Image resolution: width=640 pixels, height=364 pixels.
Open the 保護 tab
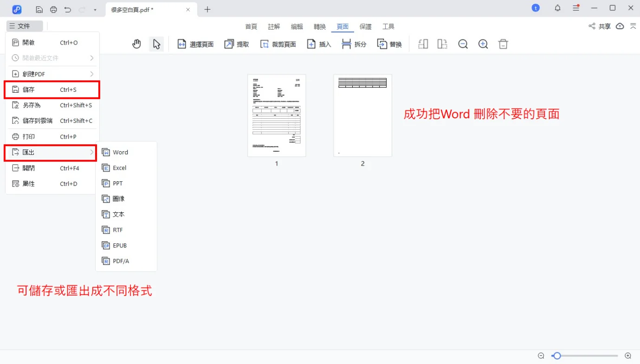(365, 26)
